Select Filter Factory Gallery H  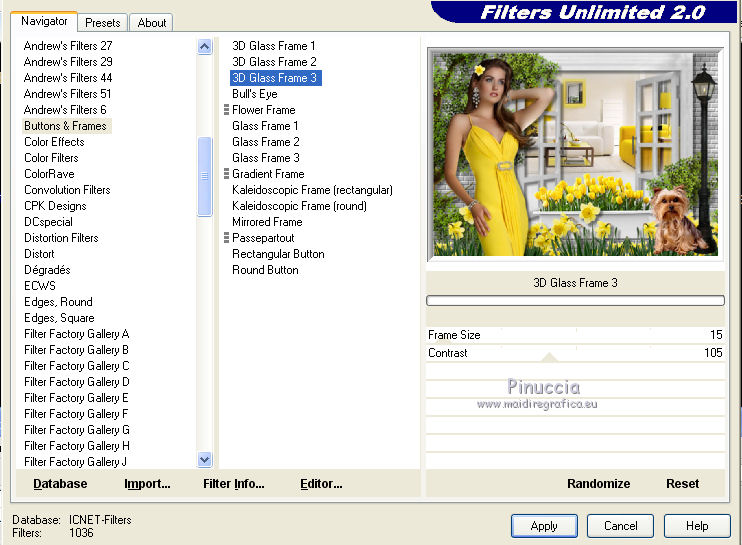(x=77, y=446)
